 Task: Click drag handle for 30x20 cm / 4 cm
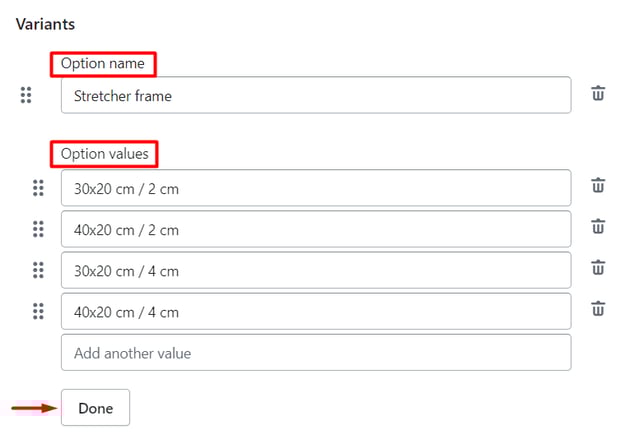38,270
